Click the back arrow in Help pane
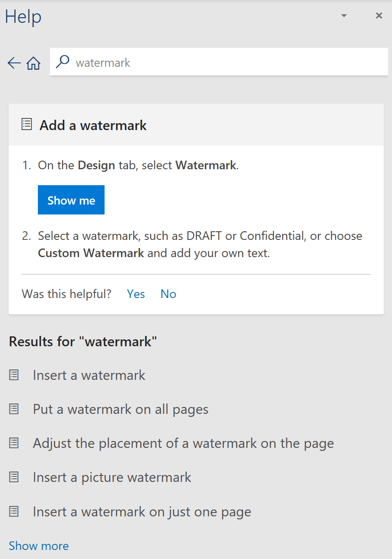 (x=14, y=63)
